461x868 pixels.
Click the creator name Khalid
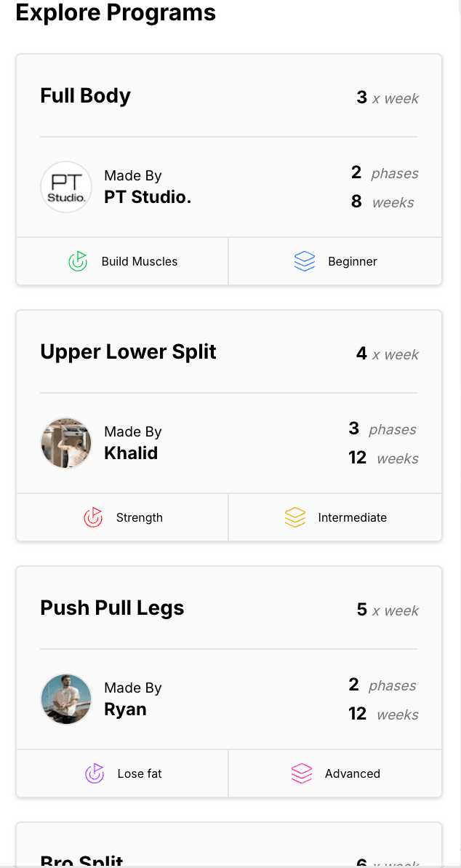coord(131,453)
